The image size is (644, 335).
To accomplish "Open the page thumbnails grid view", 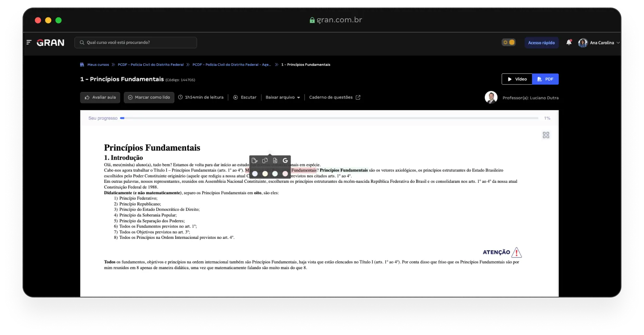I will [x=546, y=135].
